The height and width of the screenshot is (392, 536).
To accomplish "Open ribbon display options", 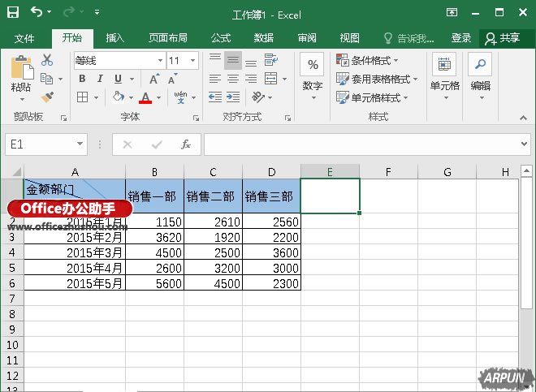I will pyautogui.click(x=452, y=13).
